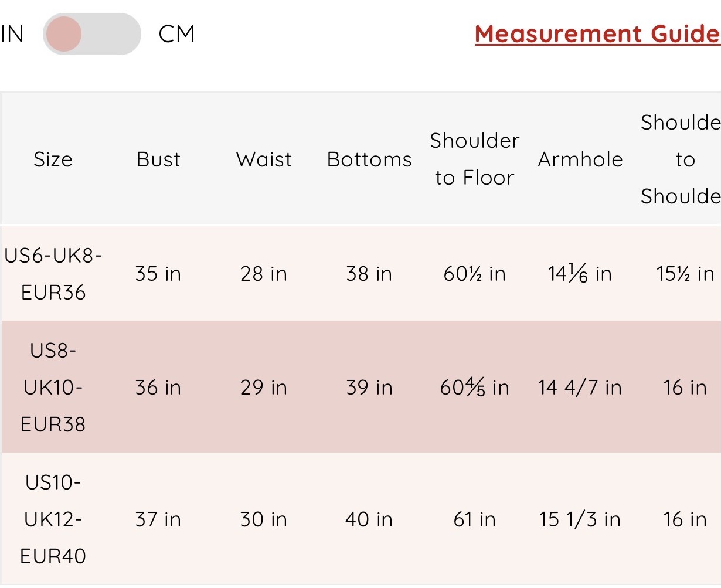
Task: Click the 15 1/3 in armhole value
Action: click(580, 519)
